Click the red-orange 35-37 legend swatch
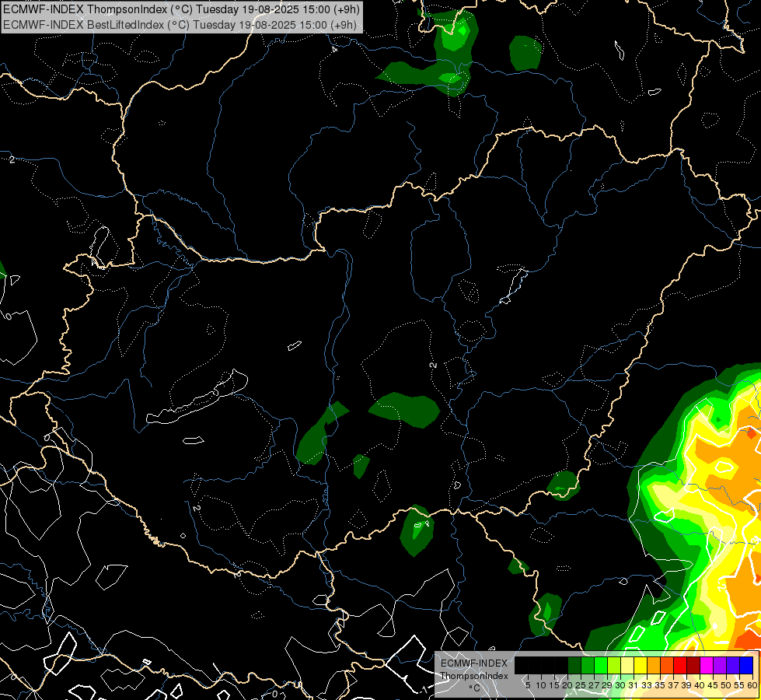Viewport: 761px width, 700px height. point(667,665)
